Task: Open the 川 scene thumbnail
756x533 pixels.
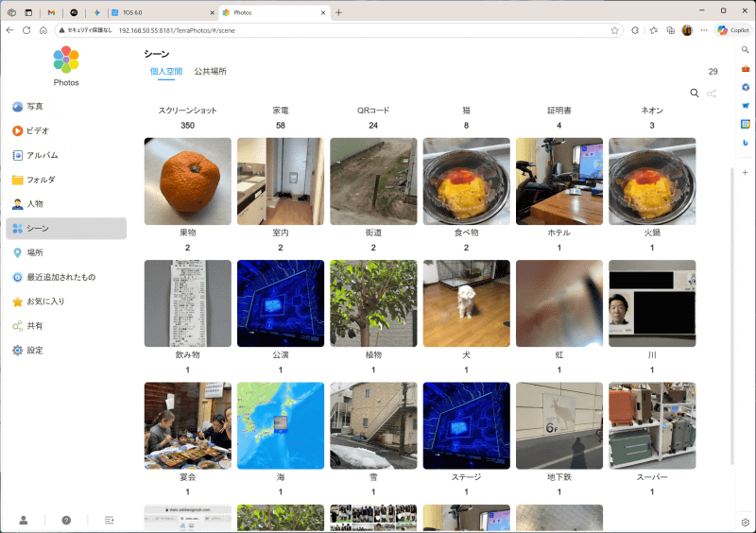Action: 652,303
